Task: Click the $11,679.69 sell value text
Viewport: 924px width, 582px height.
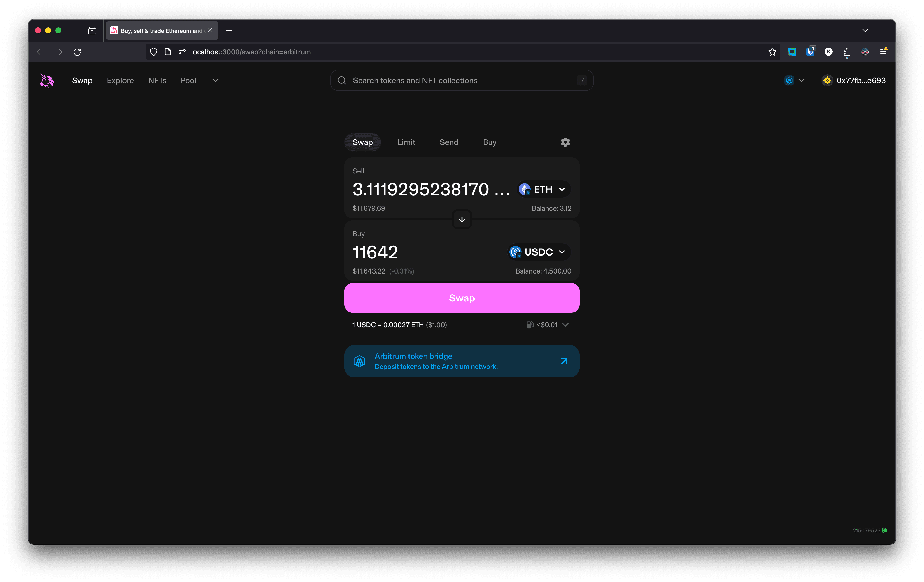Action: click(x=369, y=208)
